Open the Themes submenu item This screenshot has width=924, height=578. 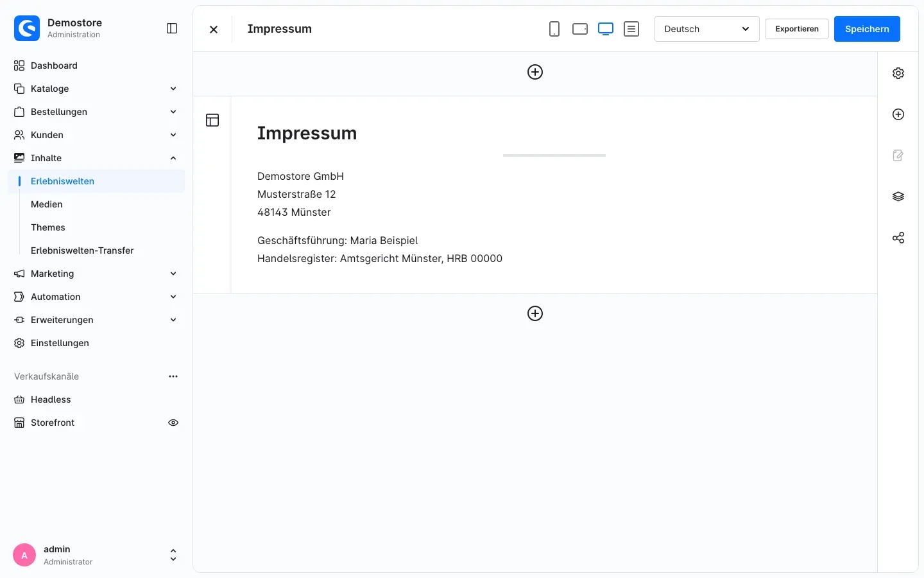click(96, 227)
